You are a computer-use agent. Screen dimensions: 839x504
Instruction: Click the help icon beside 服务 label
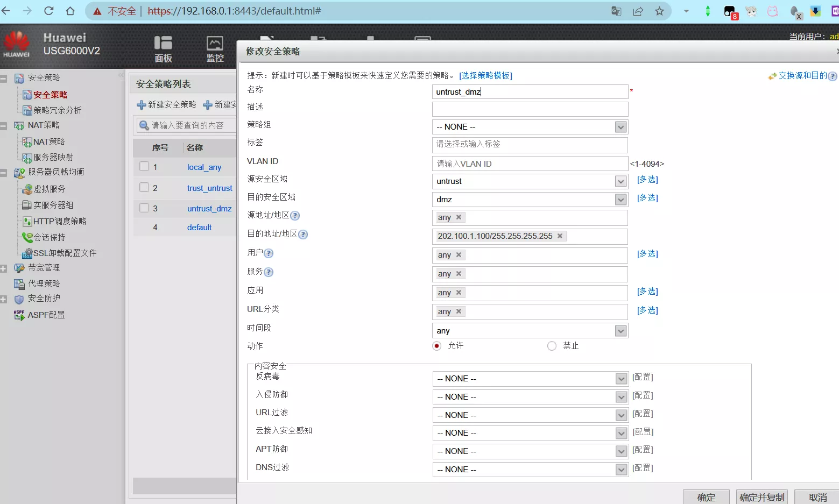[269, 272]
